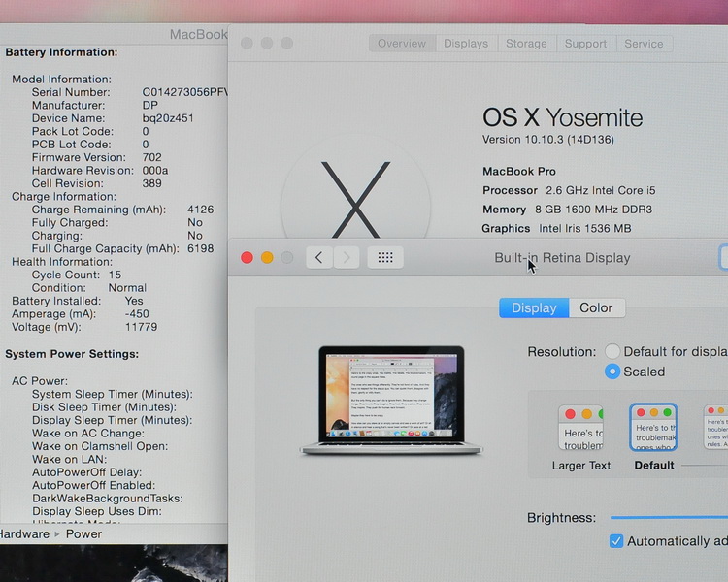Toggle Automatically adjust brightness checkbox

pos(616,540)
